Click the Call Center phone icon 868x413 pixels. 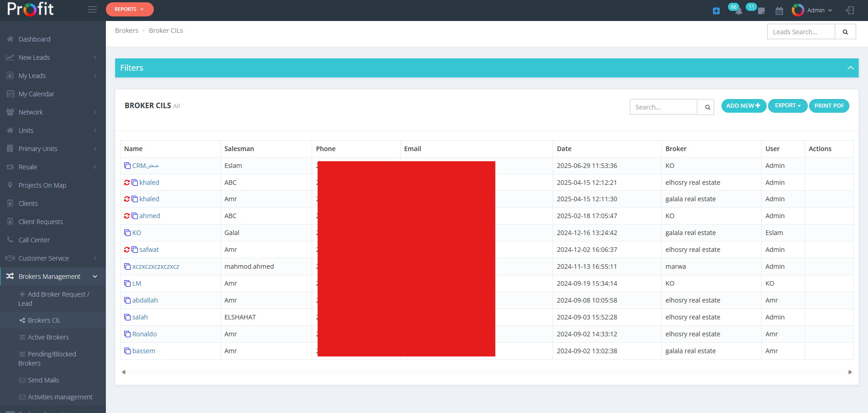pos(10,240)
